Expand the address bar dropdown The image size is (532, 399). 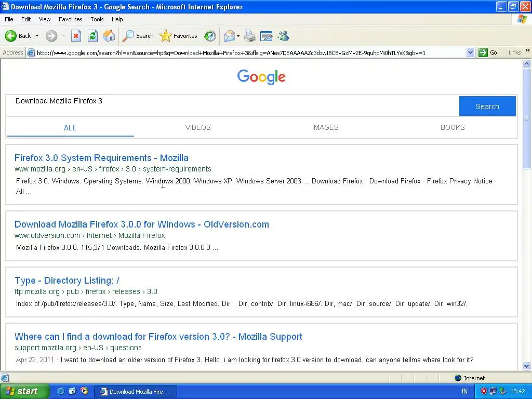[x=470, y=52]
